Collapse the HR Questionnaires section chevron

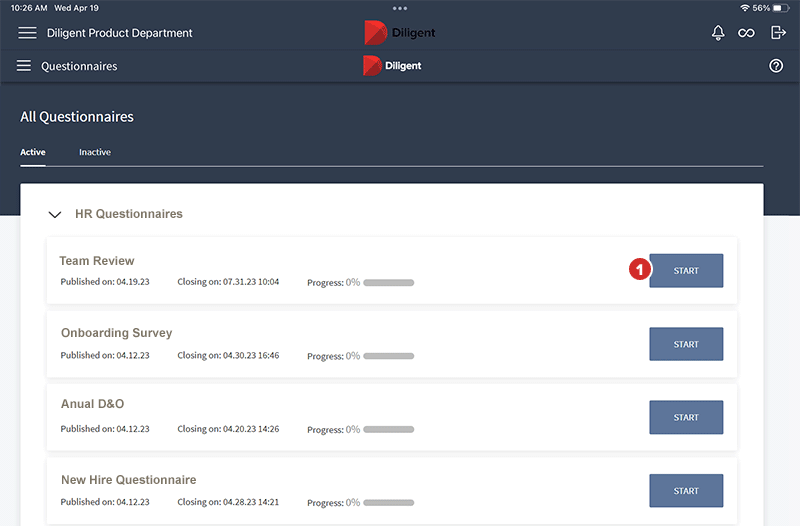[x=55, y=214]
